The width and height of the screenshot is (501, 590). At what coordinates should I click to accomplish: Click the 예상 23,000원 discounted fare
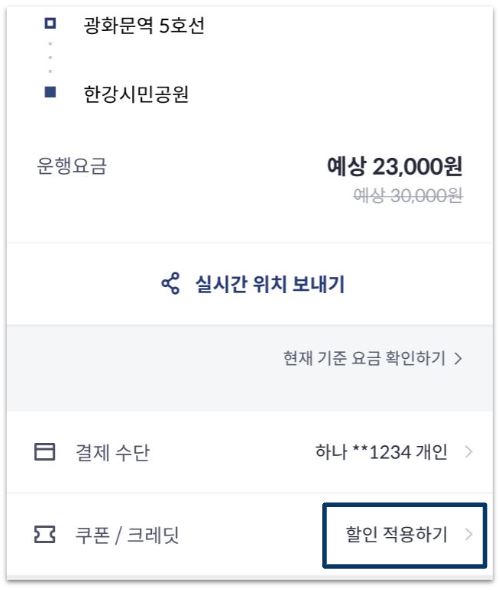pyautogui.click(x=394, y=166)
